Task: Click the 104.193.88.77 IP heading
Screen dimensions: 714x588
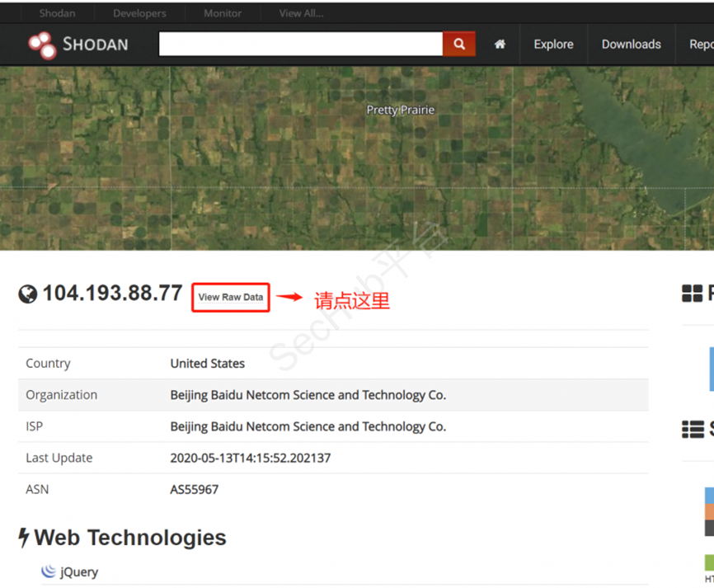Action: click(112, 293)
